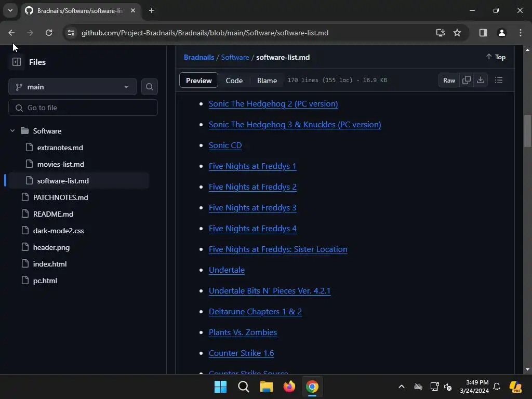
Task: Switch to Preview tab
Action: tap(198, 81)
